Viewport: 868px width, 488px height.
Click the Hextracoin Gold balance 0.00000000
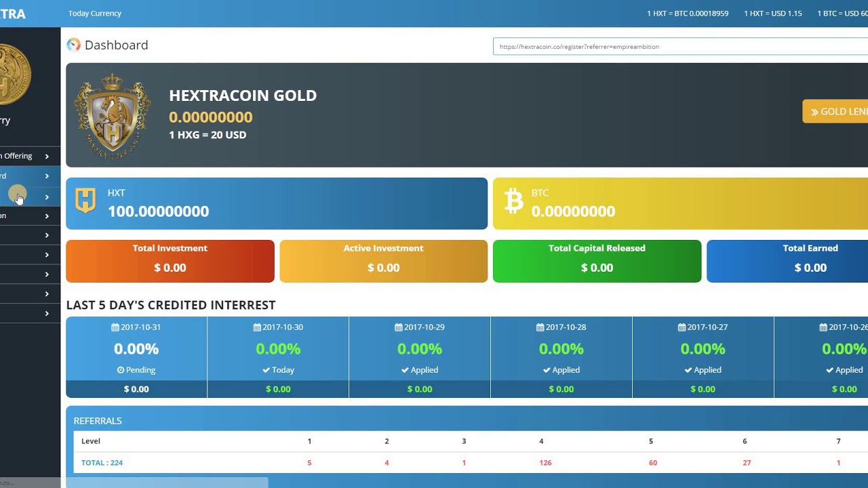click(211, 117)
